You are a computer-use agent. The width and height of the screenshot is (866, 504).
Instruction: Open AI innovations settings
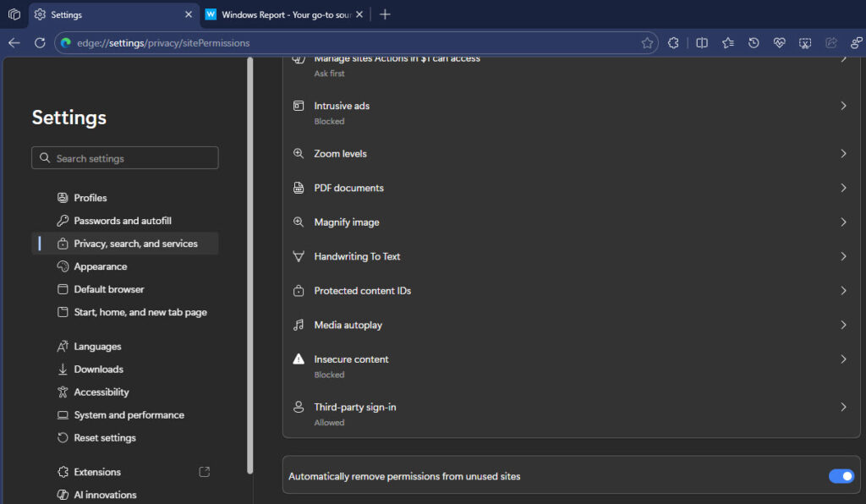(x=125, y=495)
